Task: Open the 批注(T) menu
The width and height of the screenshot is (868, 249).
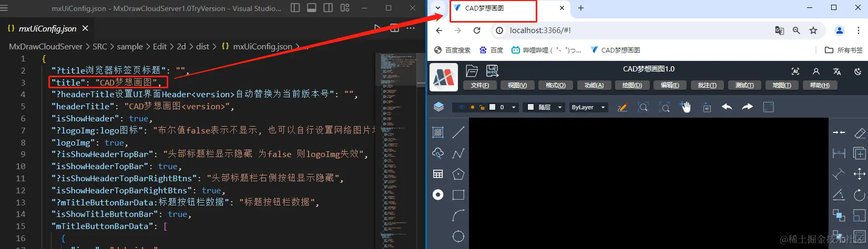Action: click(x=707, y=85)
